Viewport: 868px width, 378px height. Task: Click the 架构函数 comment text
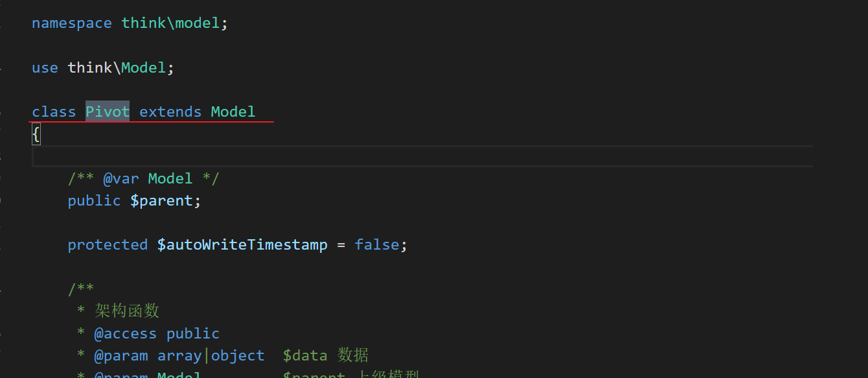(x=127, y=311)
